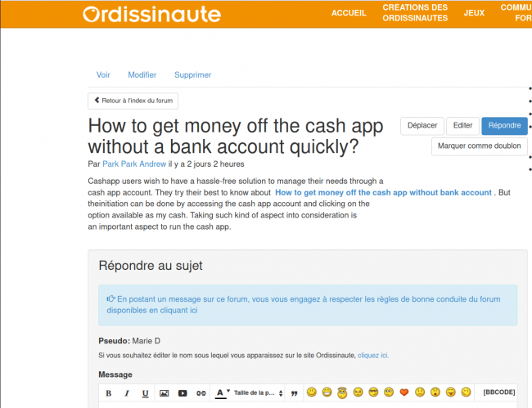Open the Jeux menu item
This screenshot has width=532, height=408.
tap(474, 13)
